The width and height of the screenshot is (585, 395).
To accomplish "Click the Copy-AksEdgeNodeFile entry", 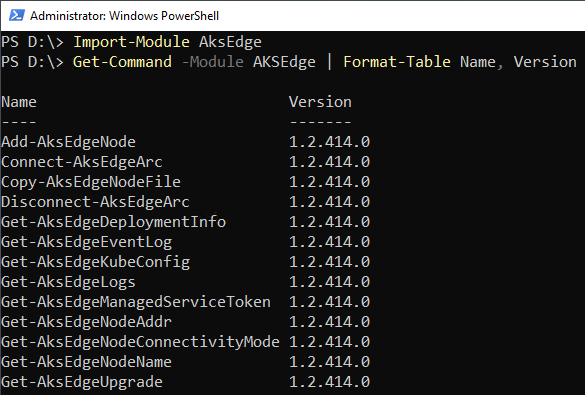I will point(91,182).
